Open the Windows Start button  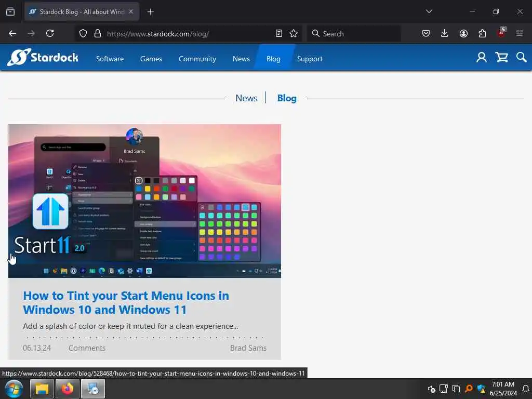tap(14, 389)
